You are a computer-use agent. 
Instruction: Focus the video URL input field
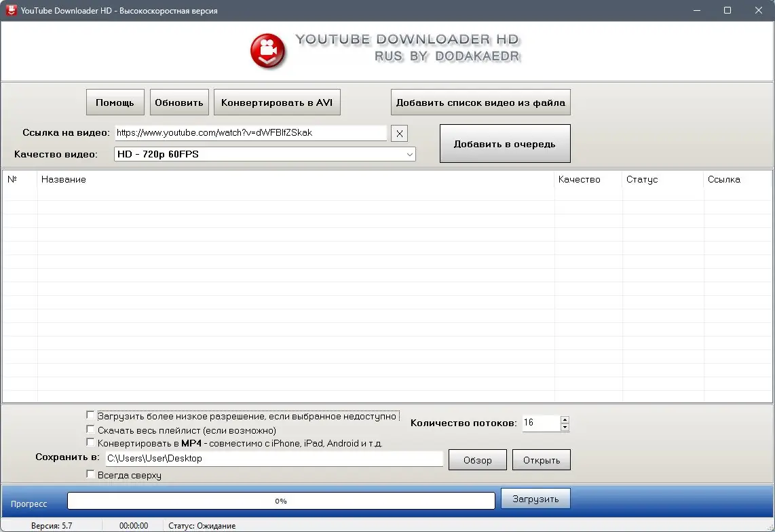click(250, 133)
